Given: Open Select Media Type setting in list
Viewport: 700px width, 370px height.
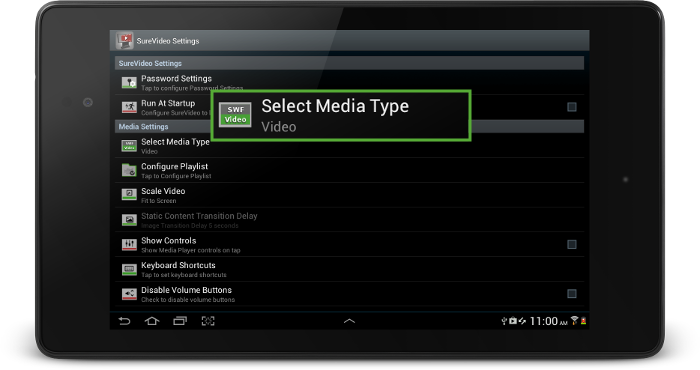Looking at the screenshot, I should [350, 146].
